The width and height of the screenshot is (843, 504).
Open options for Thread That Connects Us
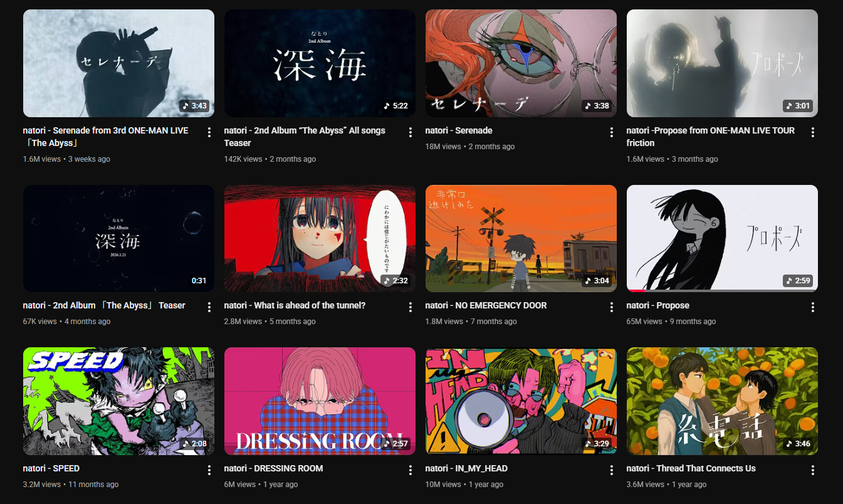pyautogui.click(x=812, y=470)
